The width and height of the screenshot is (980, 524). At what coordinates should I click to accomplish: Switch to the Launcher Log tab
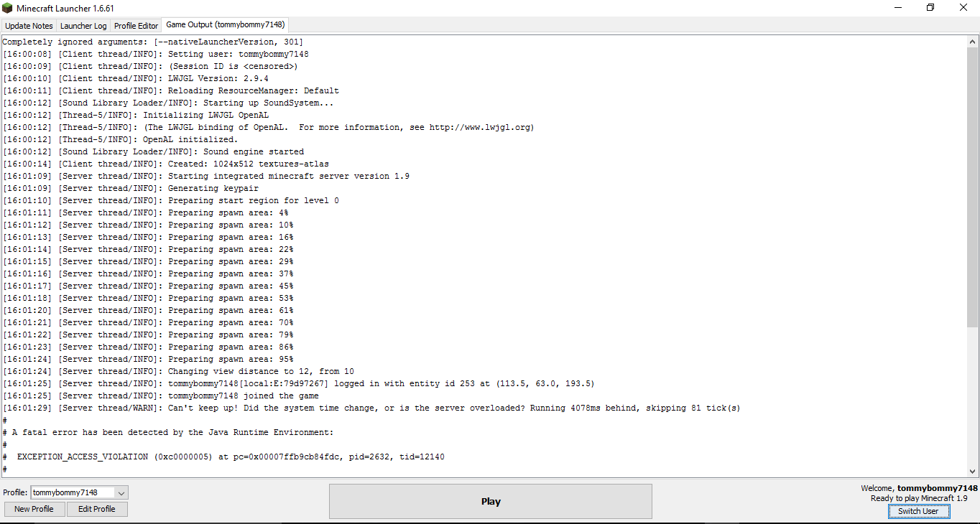click(x=83, y=25)
